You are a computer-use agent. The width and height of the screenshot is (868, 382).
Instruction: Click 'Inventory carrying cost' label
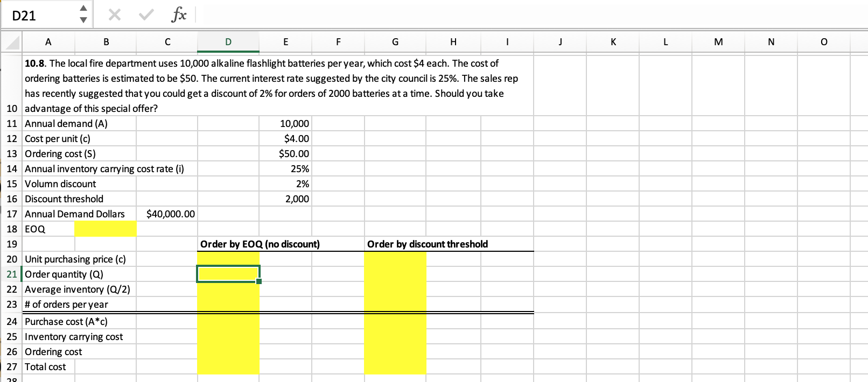pos(74,337)
